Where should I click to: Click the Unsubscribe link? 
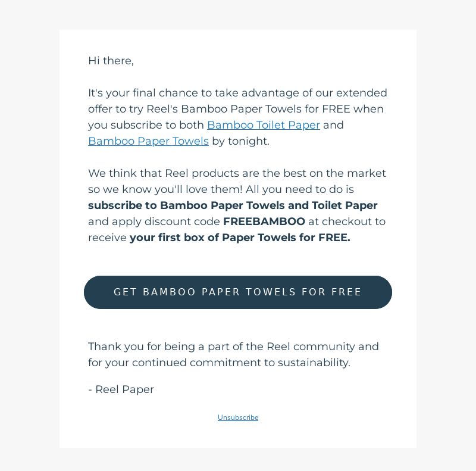pos(238,417)
